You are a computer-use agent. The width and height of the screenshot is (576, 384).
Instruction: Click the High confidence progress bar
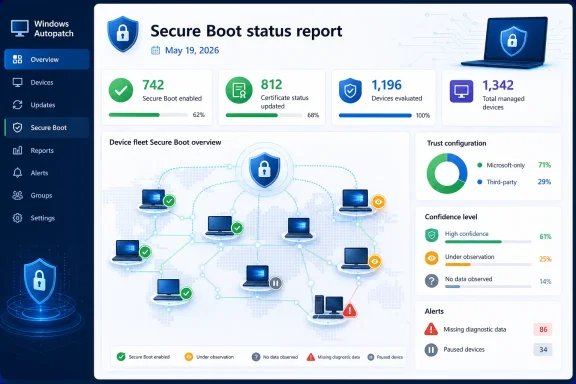tap(488, 242)
